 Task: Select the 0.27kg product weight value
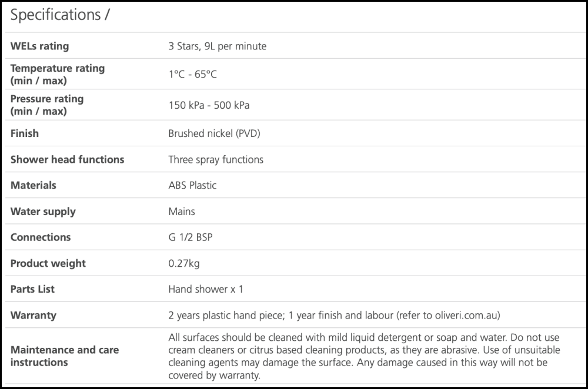click(184, 263)
